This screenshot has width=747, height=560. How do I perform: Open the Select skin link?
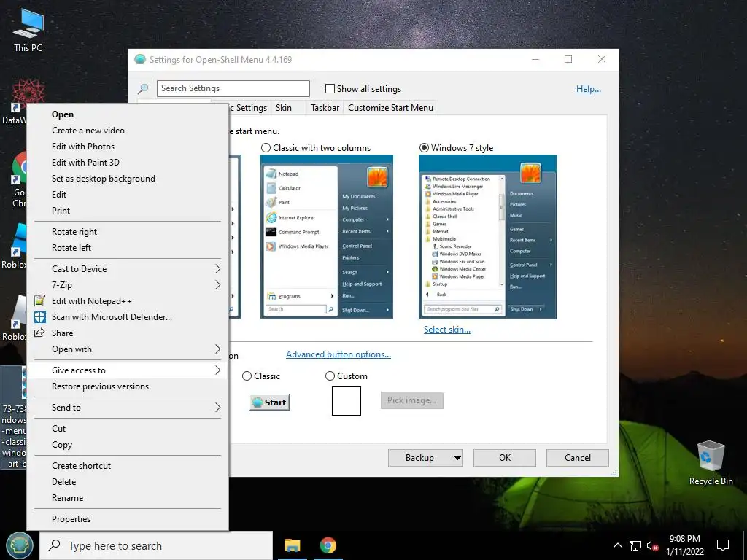coord(447,330)
